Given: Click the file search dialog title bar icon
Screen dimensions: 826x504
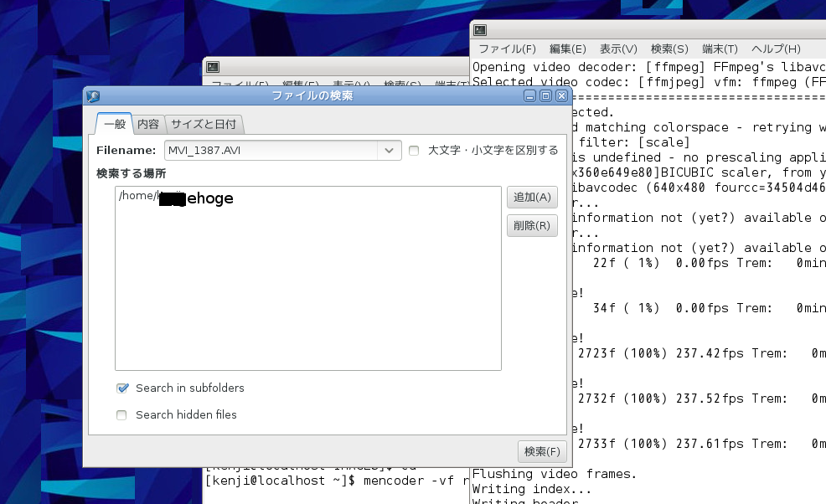Looking at the screenshot, I should 93,96.
